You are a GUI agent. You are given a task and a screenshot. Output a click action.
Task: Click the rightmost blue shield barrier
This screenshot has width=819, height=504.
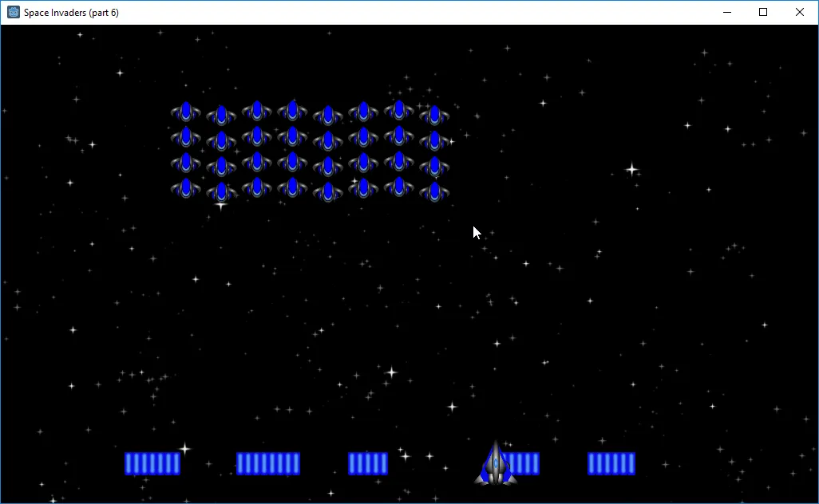point(611,463)
